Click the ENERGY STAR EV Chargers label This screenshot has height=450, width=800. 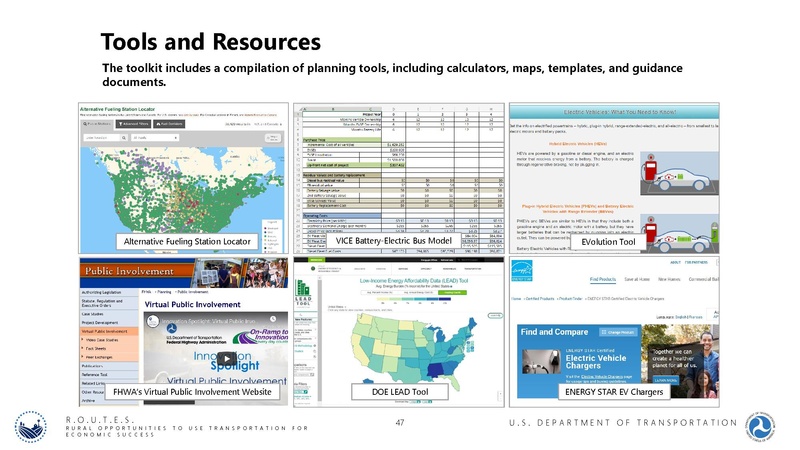[x=614, y=392]
